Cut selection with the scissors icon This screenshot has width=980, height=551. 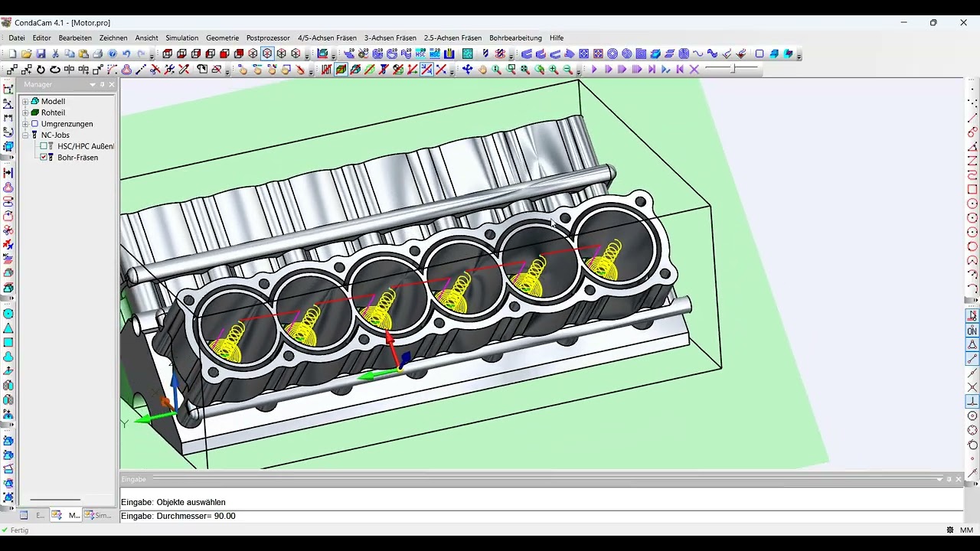pyautogui.click(x=55, y=54)
